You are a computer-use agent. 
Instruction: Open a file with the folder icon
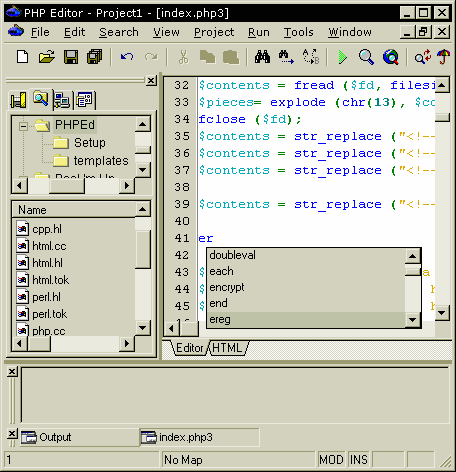pos(47,57)
